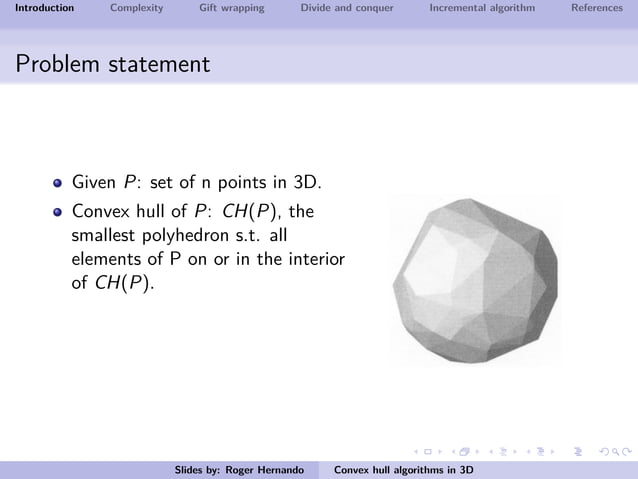Click the convex polyhedron figure

(x=475, y=280)
